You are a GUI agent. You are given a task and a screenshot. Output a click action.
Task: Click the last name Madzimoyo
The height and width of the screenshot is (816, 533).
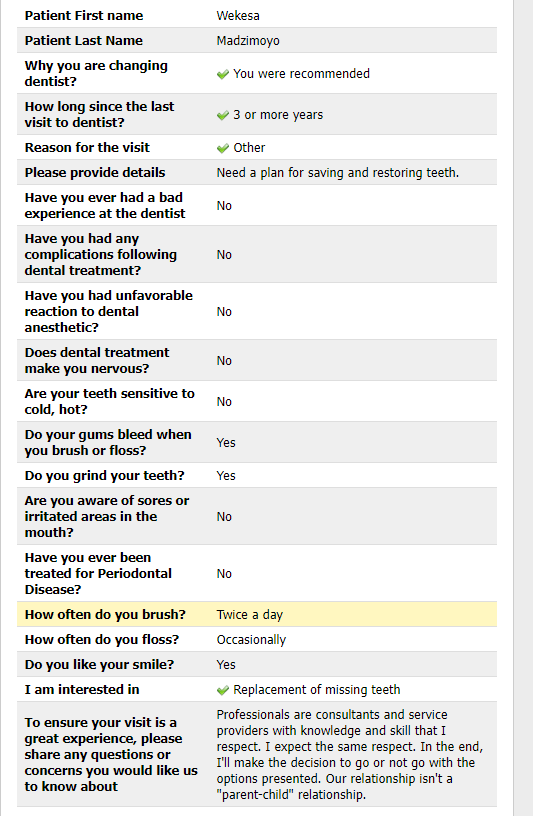click(248, 41)
